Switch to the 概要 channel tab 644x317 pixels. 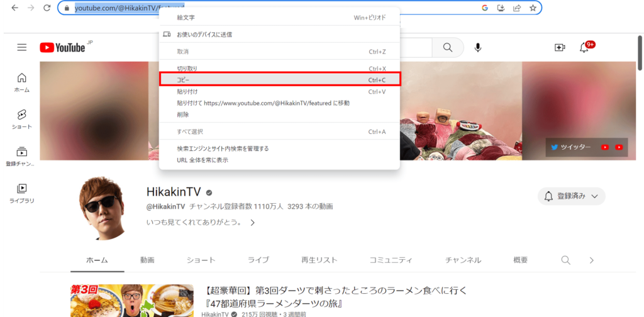click(520, 260)
